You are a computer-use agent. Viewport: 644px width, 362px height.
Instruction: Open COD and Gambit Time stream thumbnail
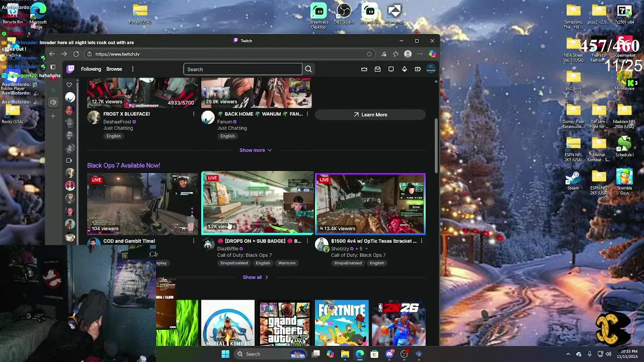pos(143,204)
